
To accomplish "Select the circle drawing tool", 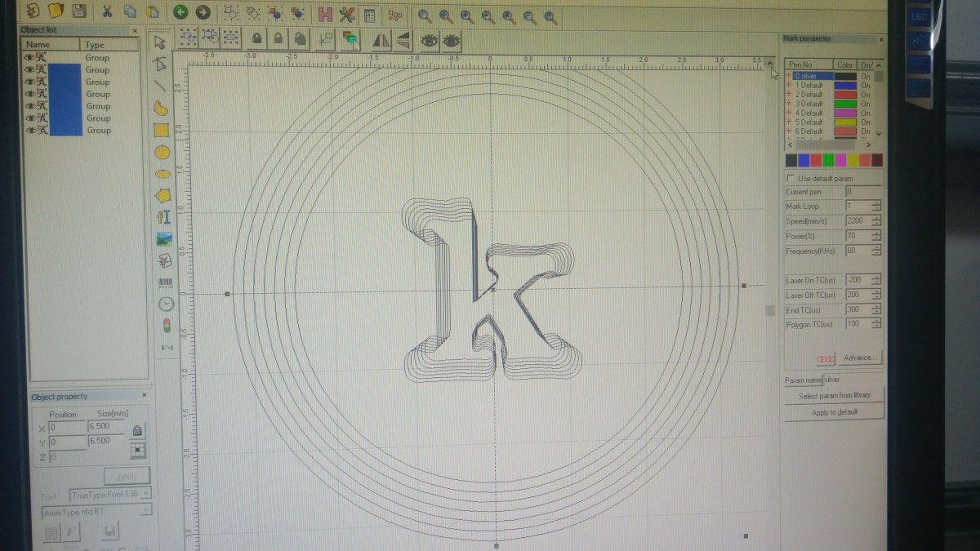I will tap(162, 151).
